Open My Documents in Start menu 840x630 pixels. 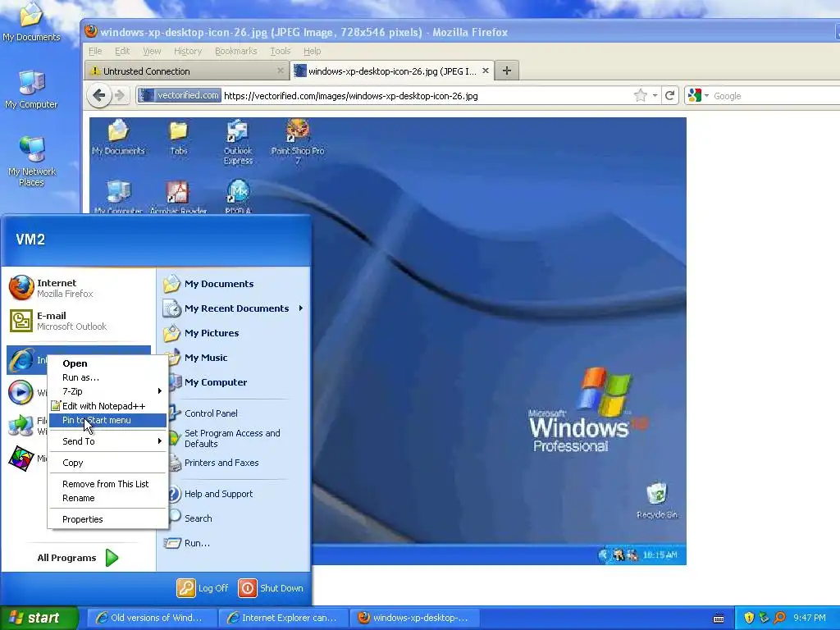[x=233, y=284]
